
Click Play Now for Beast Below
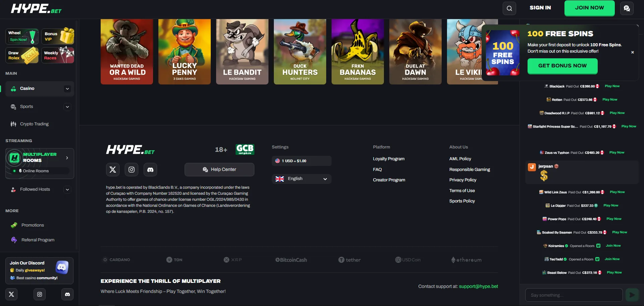coord(614,272)
